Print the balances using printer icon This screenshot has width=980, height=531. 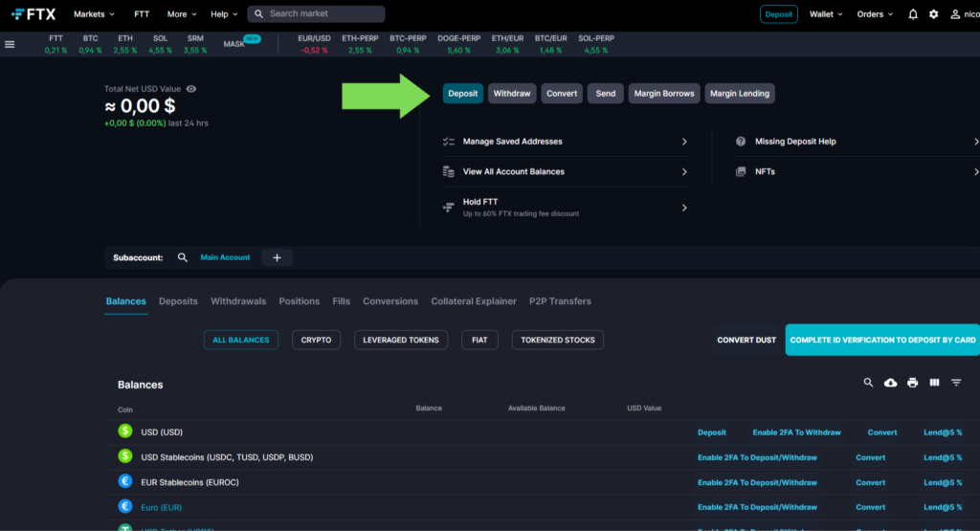[x=913, y=383]
